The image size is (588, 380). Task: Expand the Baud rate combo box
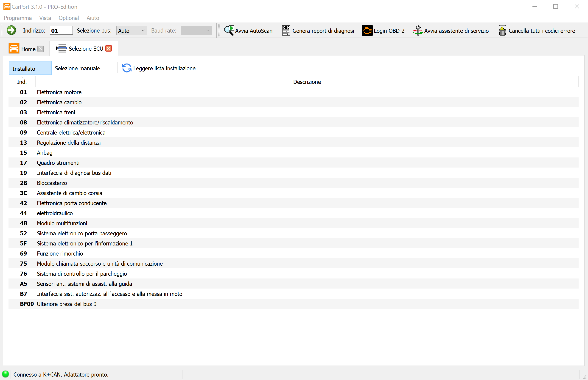196,31
